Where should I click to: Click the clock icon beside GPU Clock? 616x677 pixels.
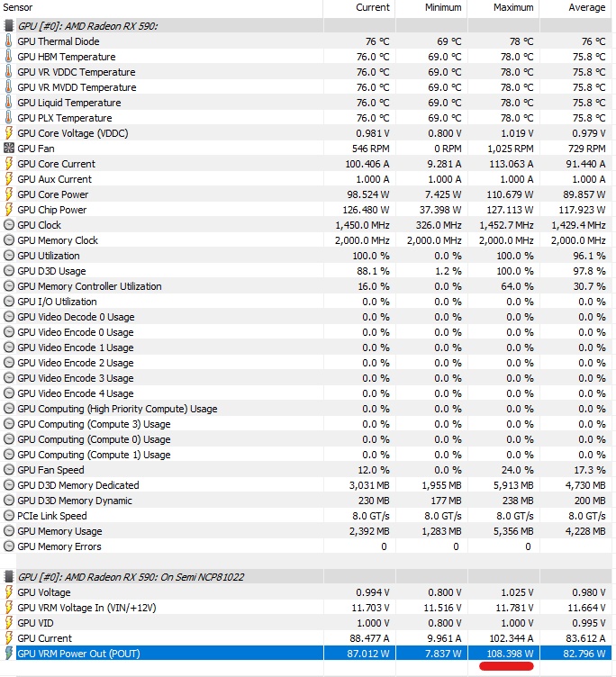[9, 225]
